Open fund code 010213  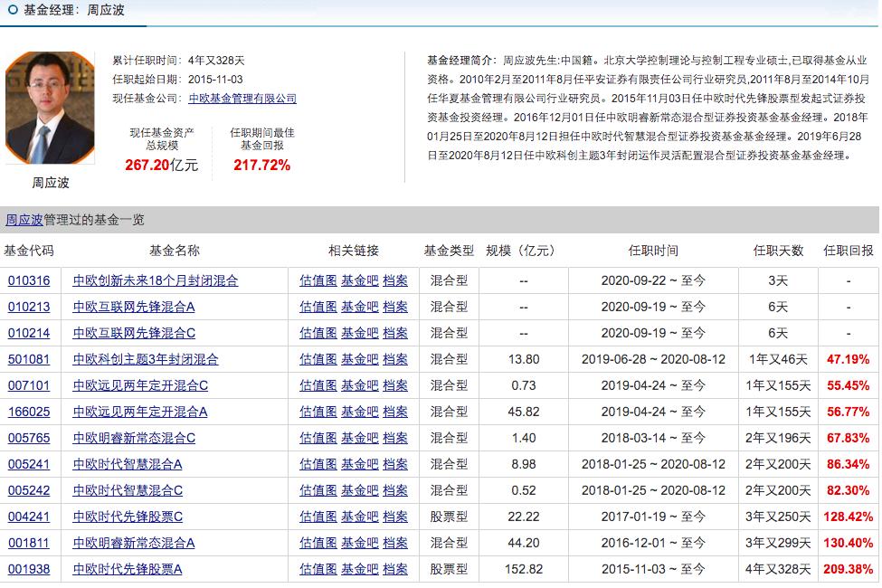[x=29, y=307]
